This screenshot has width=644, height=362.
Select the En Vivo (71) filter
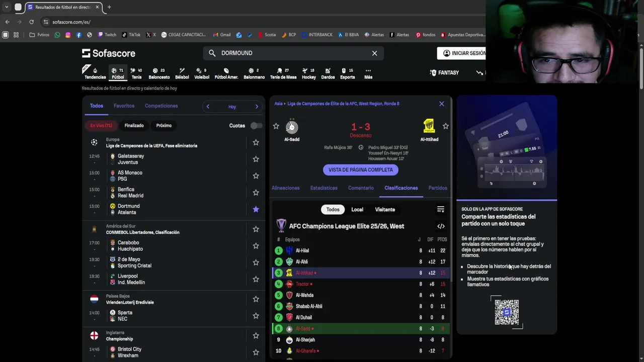pyautogui.click(x=101, y=126)
